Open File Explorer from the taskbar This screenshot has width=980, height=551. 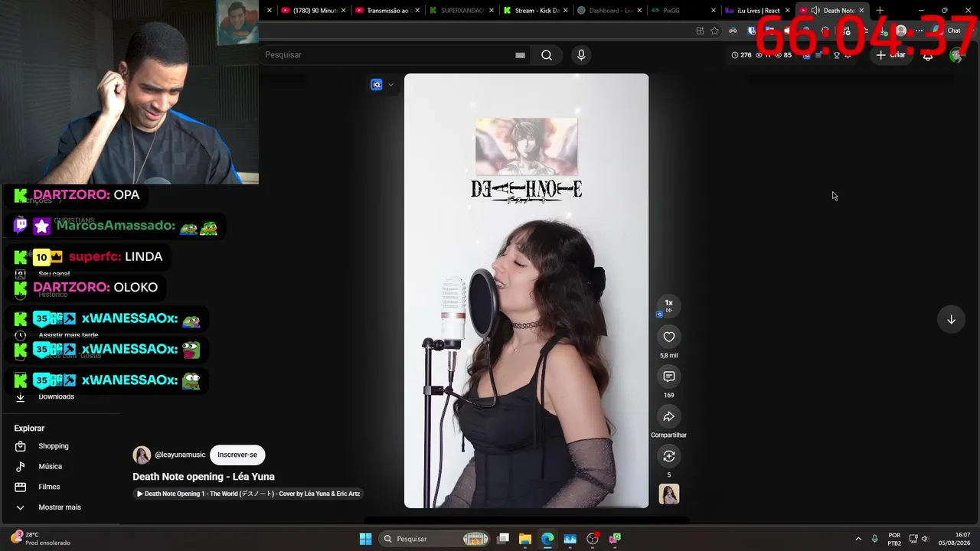(x=525, y=539)
